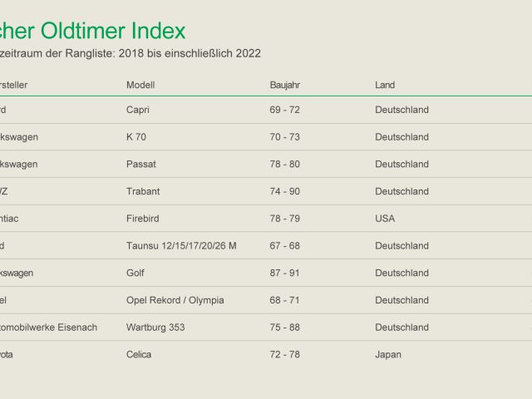Click the Baujahr column header
532x399 pixels.
(285, 85)
